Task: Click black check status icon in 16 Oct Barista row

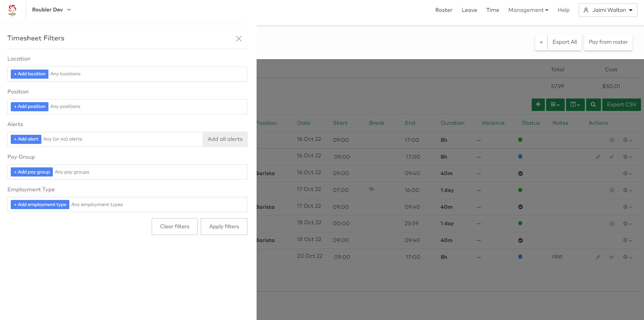Action: point(520,173)
